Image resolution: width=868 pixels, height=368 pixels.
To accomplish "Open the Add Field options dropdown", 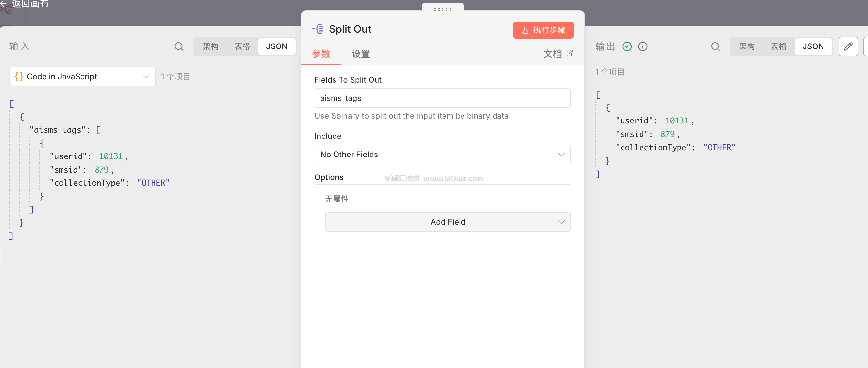I will 447,222.
